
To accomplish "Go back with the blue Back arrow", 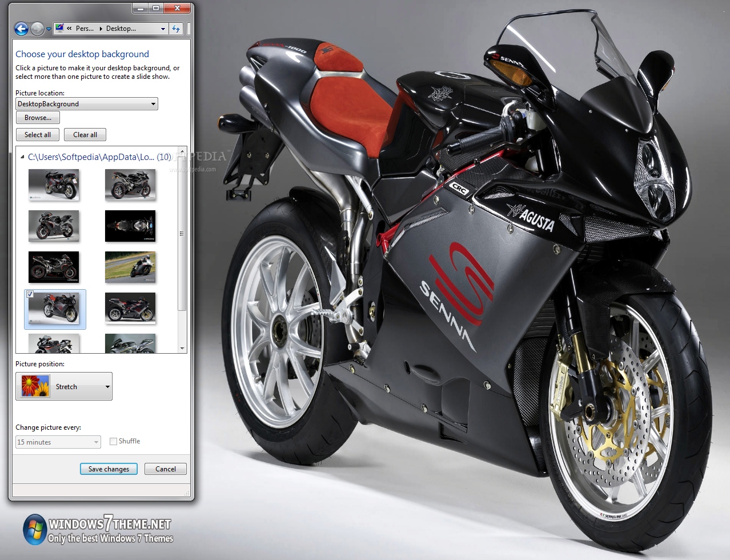I will [x=21, y=29].
